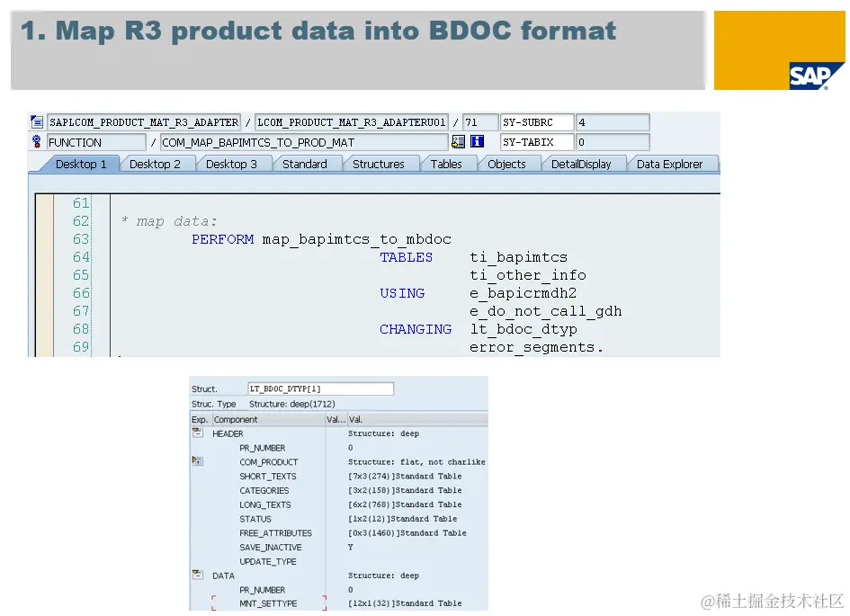Open the Tables tab
Image resolution: width=850 pixels, height=616 pixels.
[x=446, y=165]
